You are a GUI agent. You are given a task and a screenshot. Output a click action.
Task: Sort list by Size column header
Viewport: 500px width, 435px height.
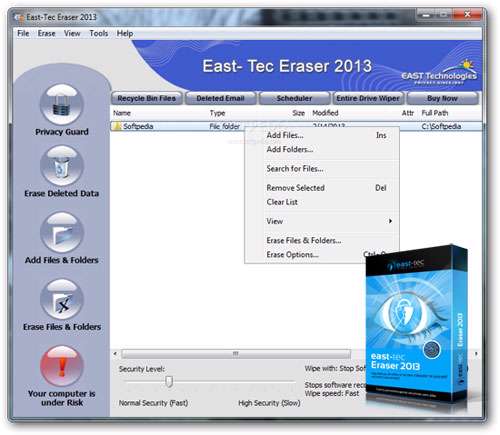point(298,113)
